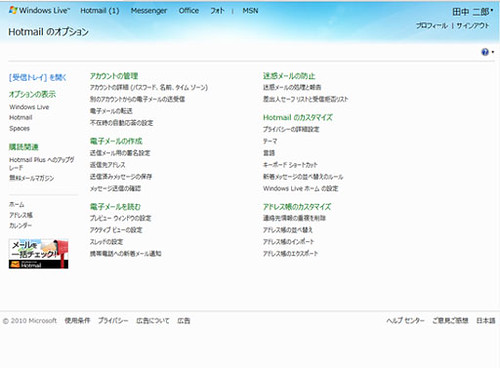Select Hotmail under オプションの表示 in sidebar
This screenshot has height=368, width=500.
tap(21, 118)
